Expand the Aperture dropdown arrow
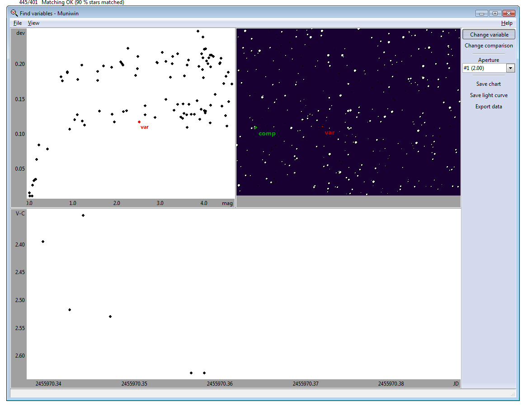The width and height of the screenshot is (532, 410). [x=510, y=68]
